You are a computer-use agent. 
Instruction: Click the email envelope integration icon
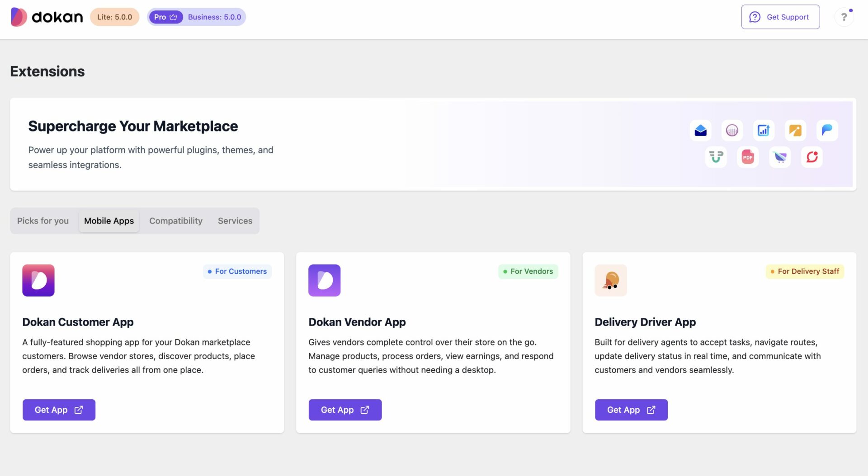(700, 130)
